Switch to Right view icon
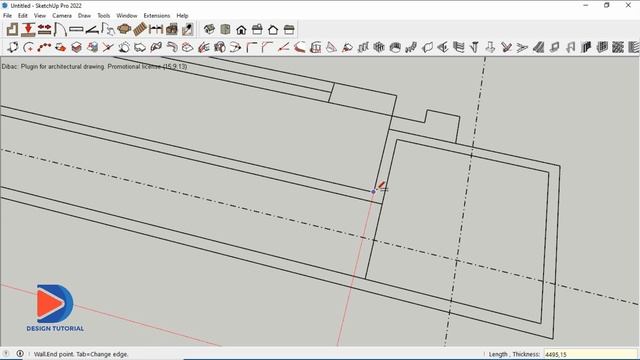 (257, 29)
